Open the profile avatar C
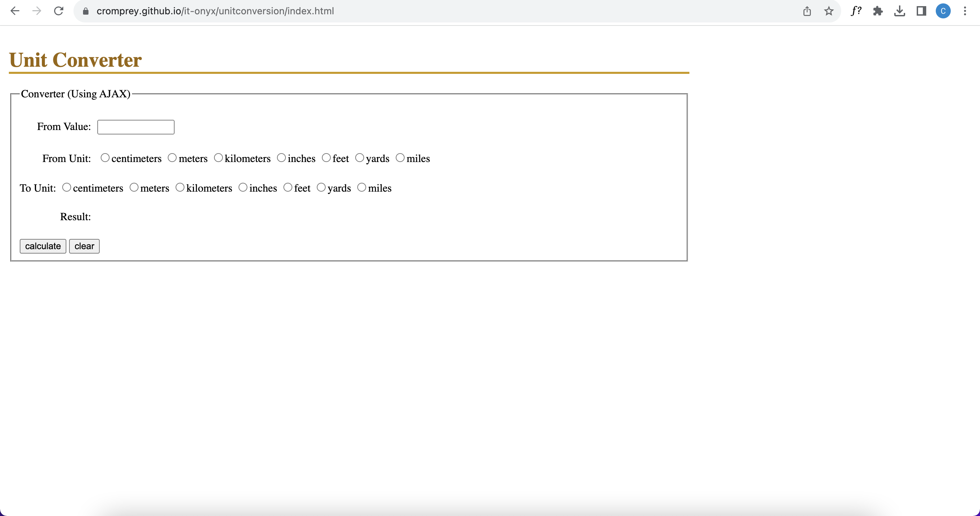 [943, 11]
